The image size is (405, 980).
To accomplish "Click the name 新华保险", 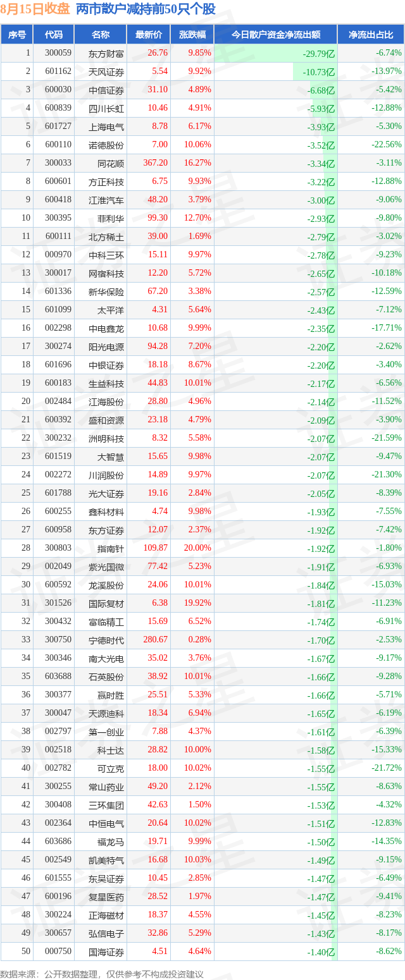I will 106,291.
